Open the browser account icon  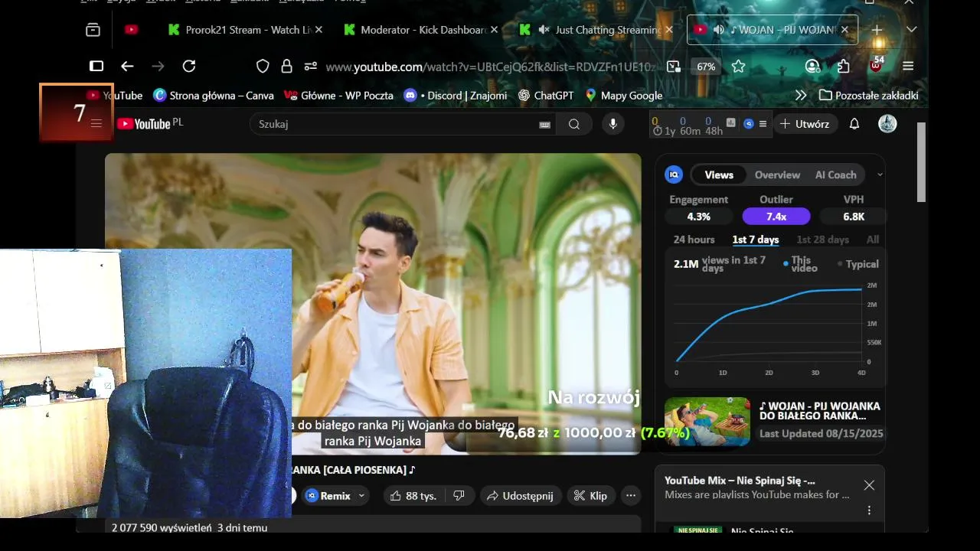[x=812, y=67]
